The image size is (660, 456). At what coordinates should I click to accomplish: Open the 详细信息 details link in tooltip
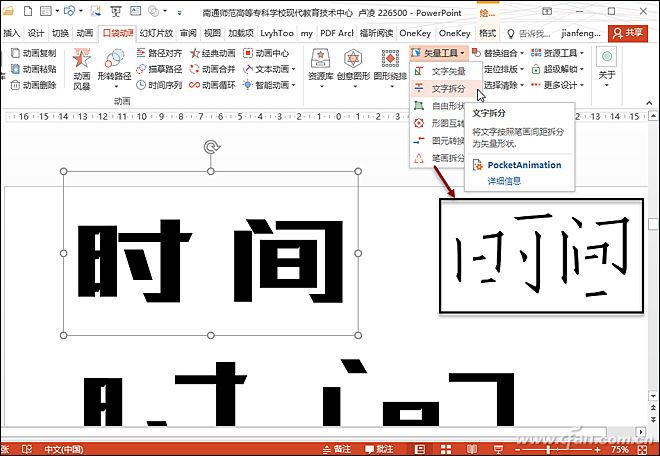pyautogui.click(x=504, y=181)
